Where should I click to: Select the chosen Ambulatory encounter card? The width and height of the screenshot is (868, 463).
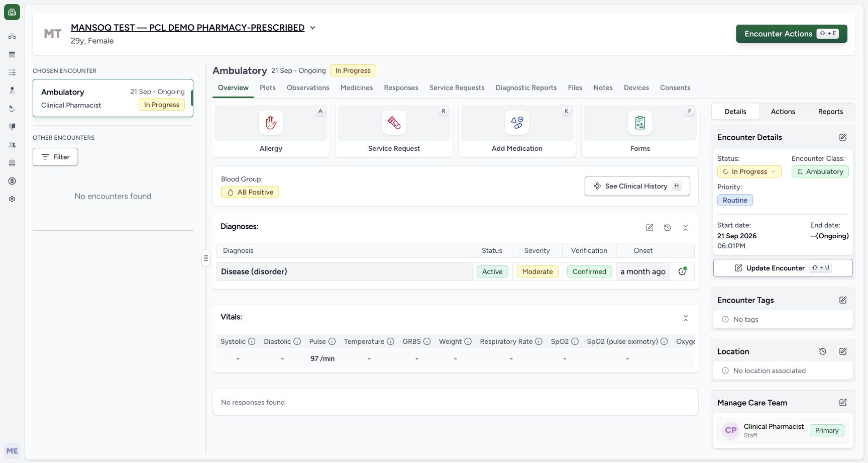pyautogui.click(x=113, y=98)
